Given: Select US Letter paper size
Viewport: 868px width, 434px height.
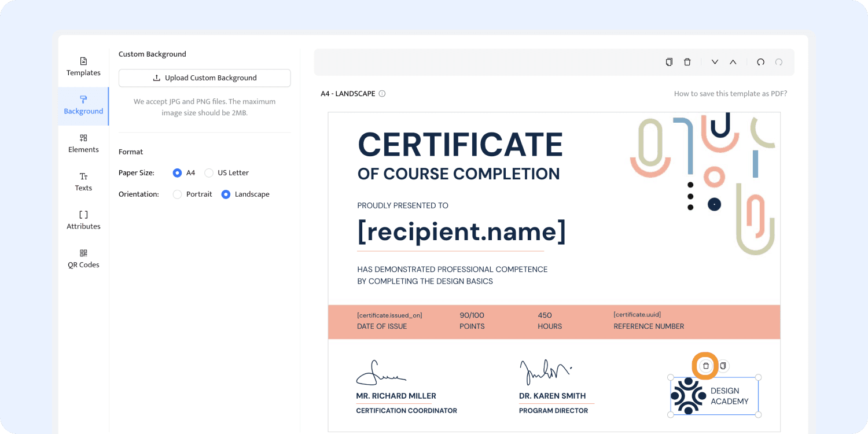Looking at the screenshot, I should tap(209, 173).
